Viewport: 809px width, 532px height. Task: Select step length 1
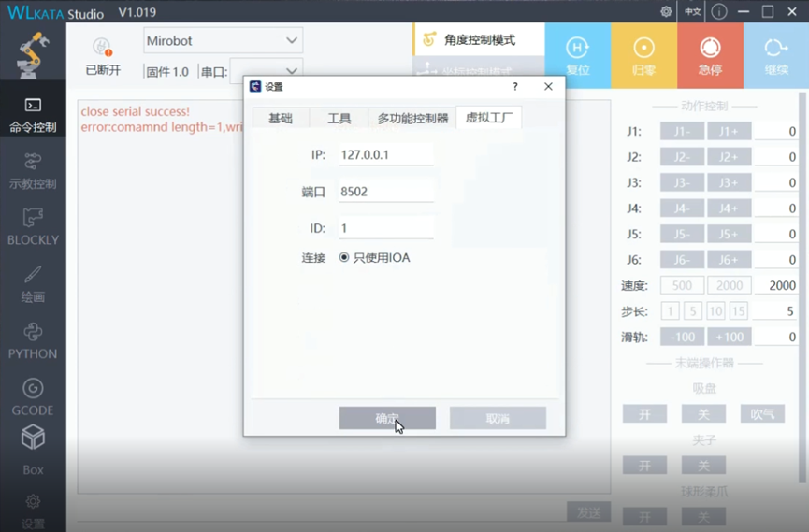click(x=670, y=311)
